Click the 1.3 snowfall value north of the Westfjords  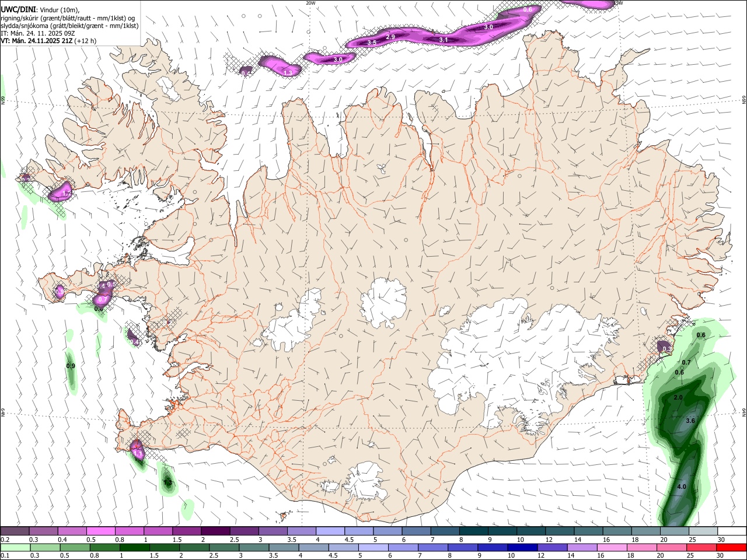point(288,72)
